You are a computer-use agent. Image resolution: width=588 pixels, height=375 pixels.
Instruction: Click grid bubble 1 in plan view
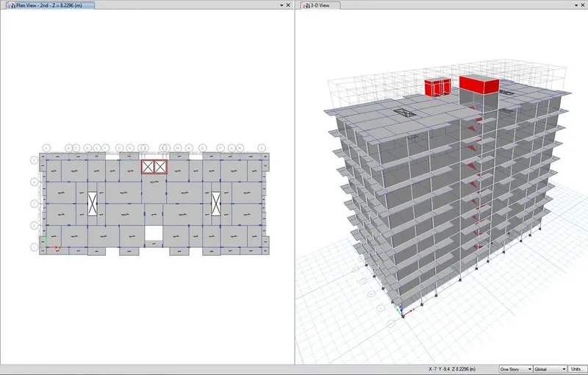click(x=34, y=247)
